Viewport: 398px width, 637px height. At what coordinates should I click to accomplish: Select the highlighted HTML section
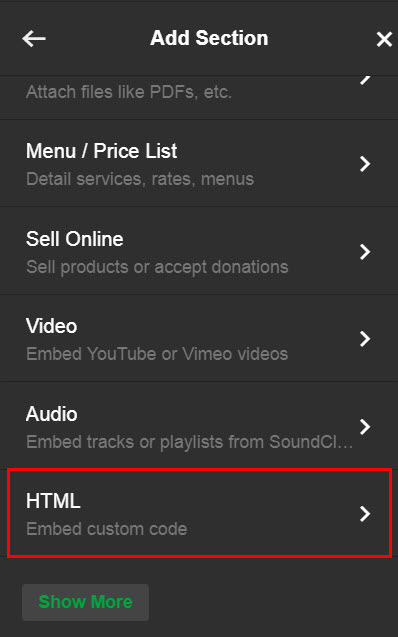[199, 513]
